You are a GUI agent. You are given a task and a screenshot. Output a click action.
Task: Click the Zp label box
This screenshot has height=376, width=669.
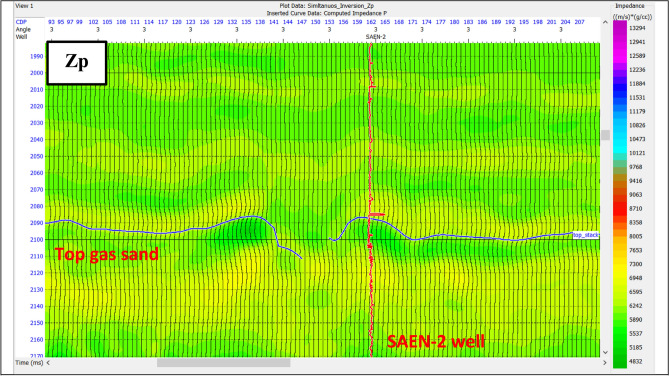tap(77, 63)
